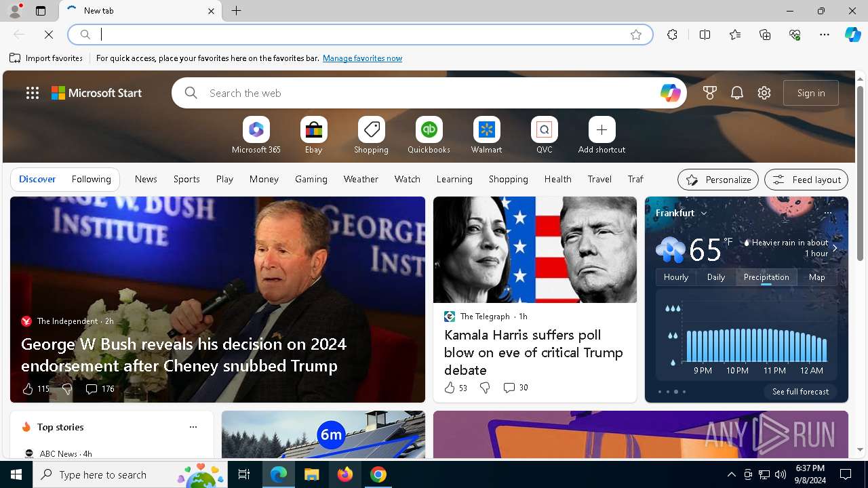Open the George W Bush headline story
This screenshot has width=868, height=488.
point(184,354)
